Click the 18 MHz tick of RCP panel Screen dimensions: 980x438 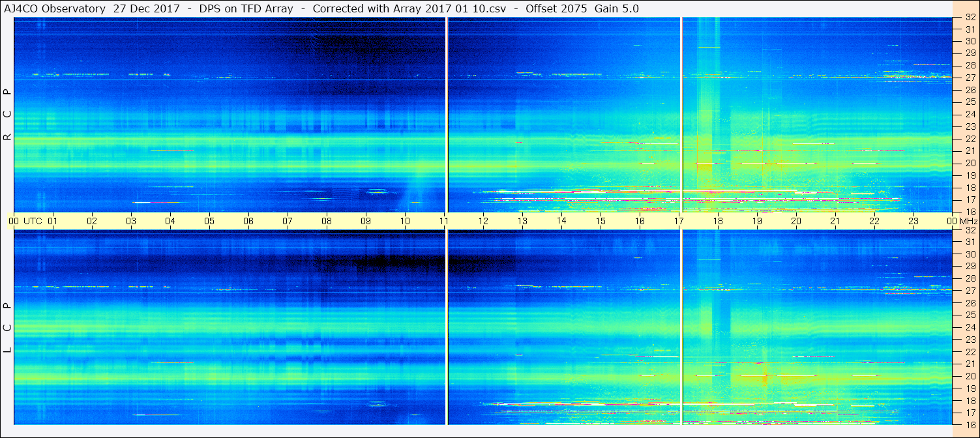(x=970, y=187)
